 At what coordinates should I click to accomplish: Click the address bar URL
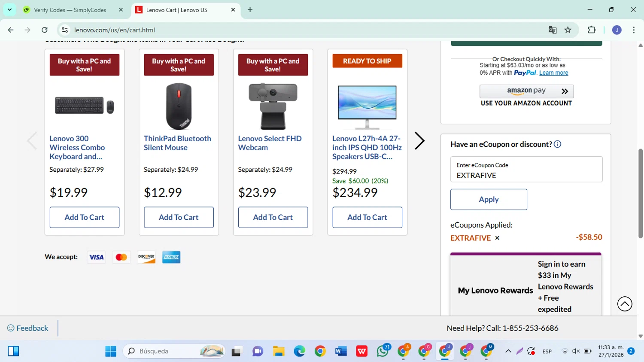(x=115, y=30)
